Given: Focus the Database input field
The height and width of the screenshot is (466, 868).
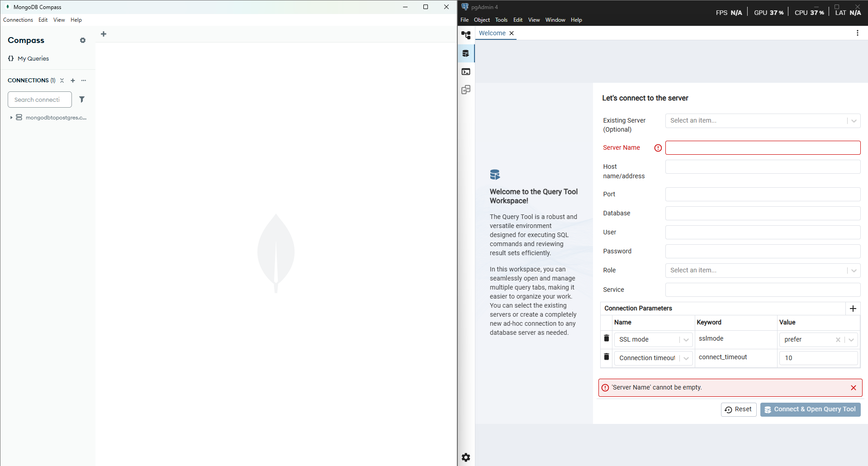Looking at the screenshot, I should coord(763,214).
